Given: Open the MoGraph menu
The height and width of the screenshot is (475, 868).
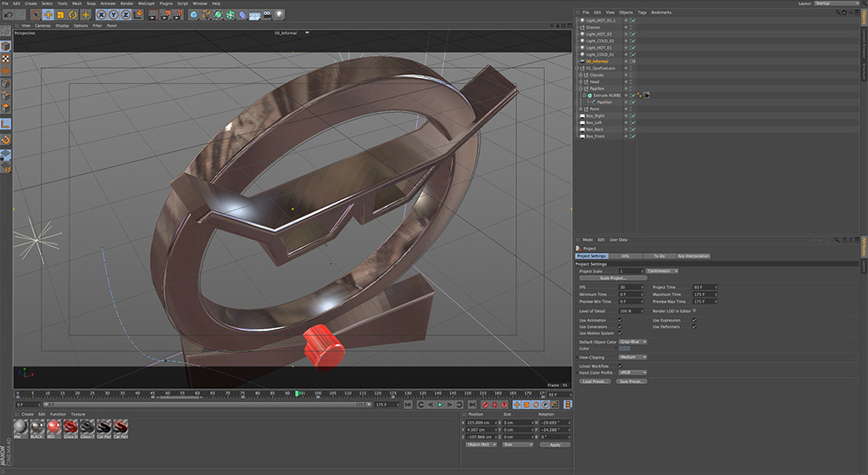Looking at the screenshot, I should pos(148,3).
